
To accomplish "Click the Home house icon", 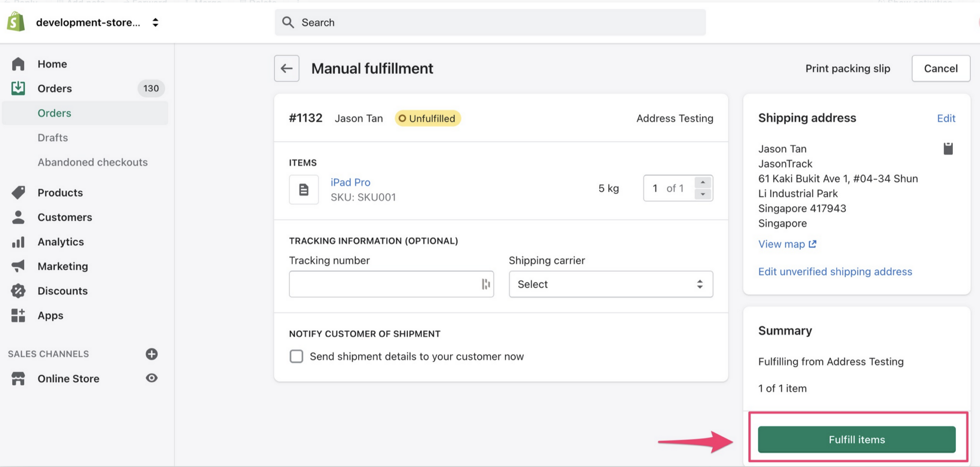I will click(x=18, y=64).
